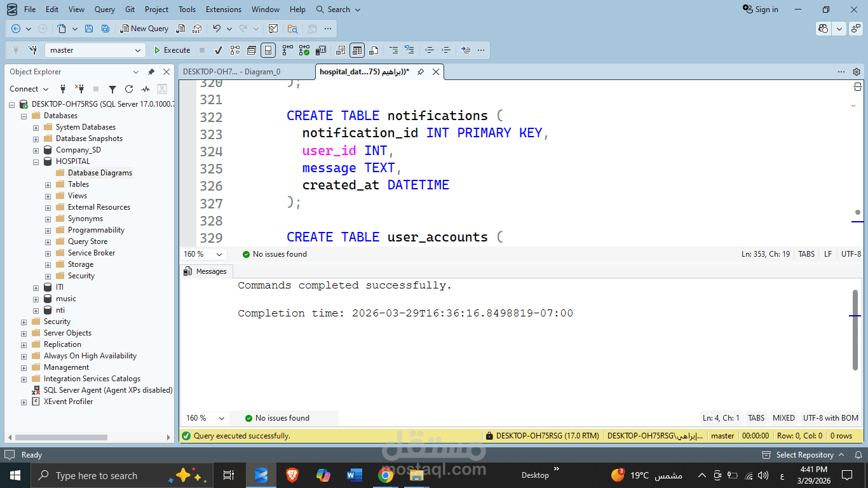This screenshot has height=488, width=868.
Task: Click the Activity Monitor icon
Action: point(146,89)
